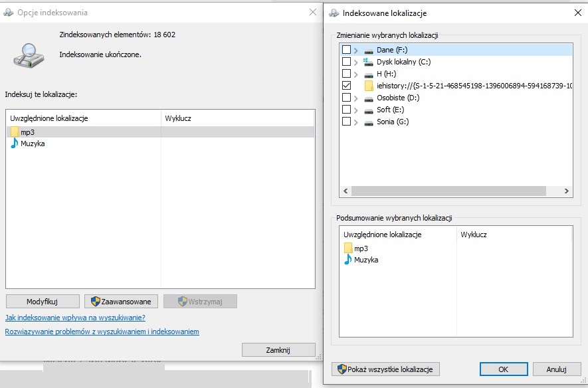Select the Osobiste (D:) tree entry
The width and height of the screenshot is (588, 388).
click(x=398, y=98)
